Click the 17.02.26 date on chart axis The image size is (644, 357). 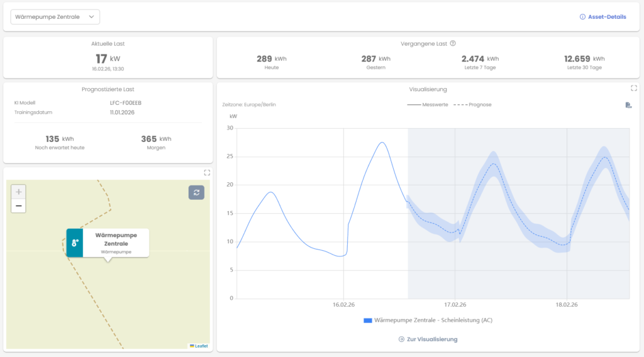[455, 305]
